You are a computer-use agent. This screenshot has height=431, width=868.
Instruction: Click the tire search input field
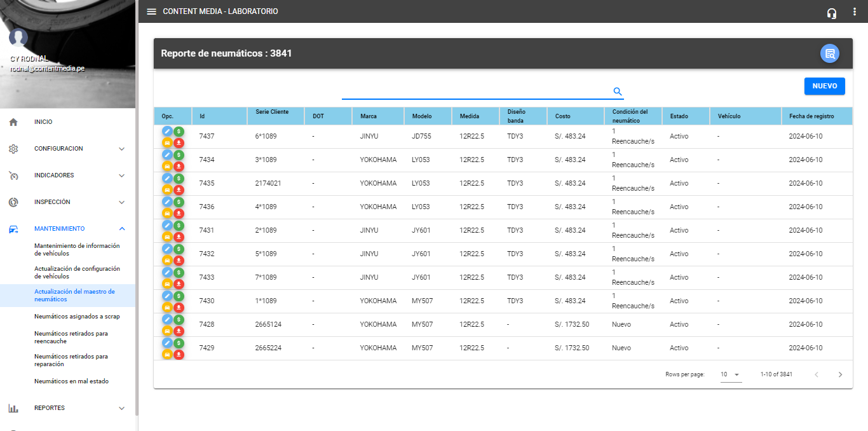point(477,92)
